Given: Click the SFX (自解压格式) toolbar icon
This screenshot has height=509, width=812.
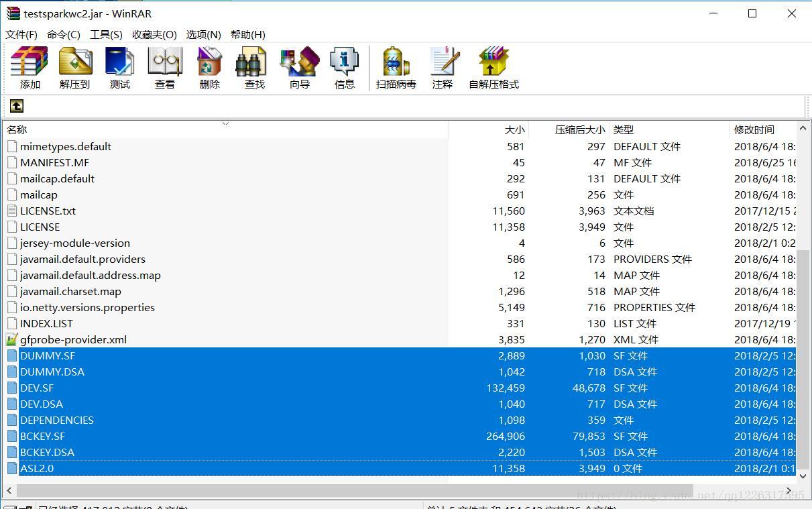Looking at the screenshot, I should [x=494, y=68].
